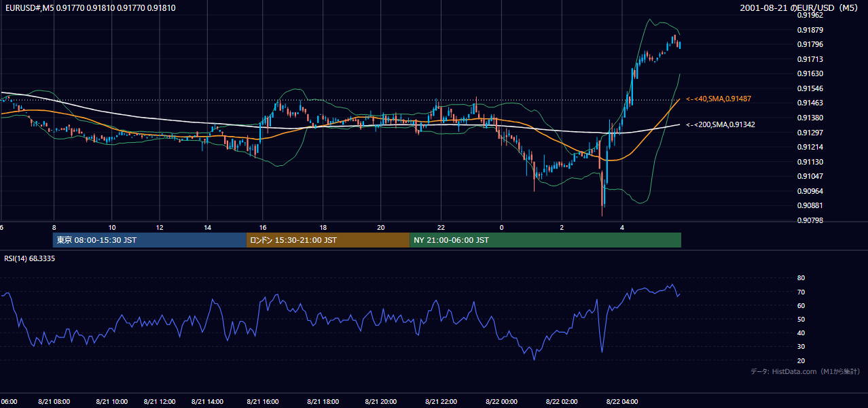The width and height of the screenshot is (868, 408).
Task: Click hour label 0 on price chart axis
Action: tap(501, 227)
